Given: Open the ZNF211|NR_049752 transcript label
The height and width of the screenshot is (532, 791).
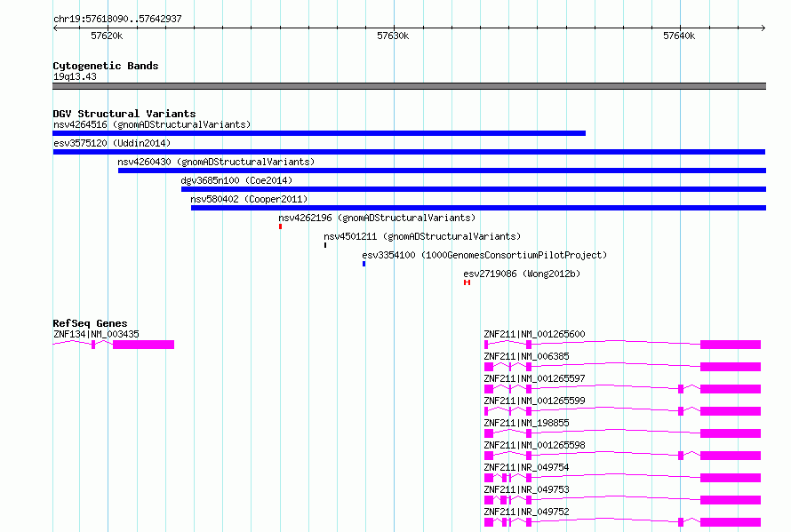Looking at the screenshot, I should [x=526, y=512].
